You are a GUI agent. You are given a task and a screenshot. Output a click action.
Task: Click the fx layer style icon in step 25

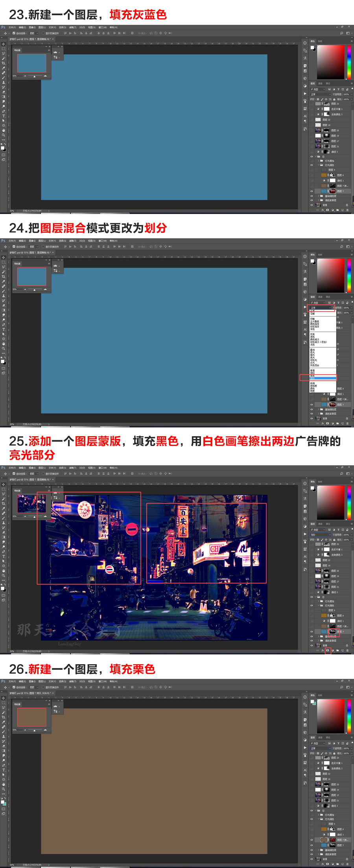[323, 651]
